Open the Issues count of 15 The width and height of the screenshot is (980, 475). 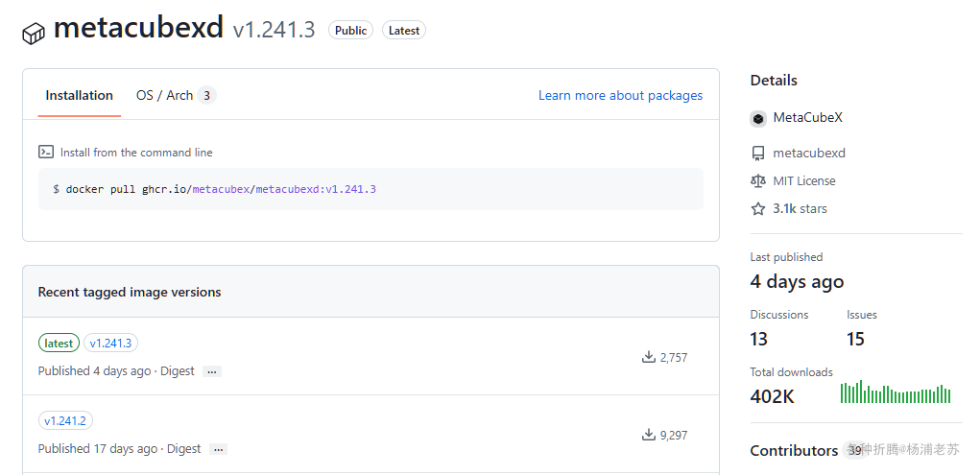click(x=855, y=339)
